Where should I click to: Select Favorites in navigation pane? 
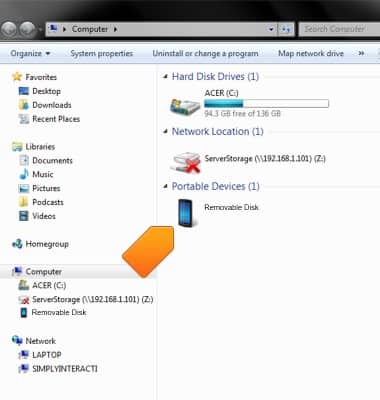(41, 77)
